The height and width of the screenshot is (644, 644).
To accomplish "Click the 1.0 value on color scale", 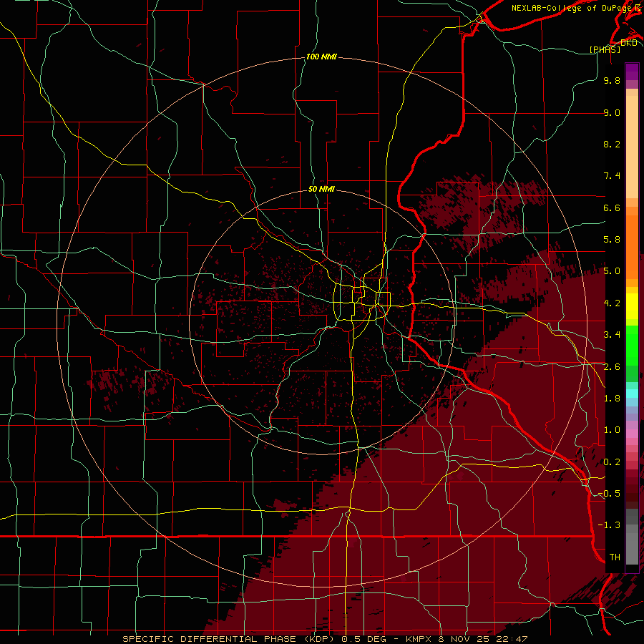I will 612,430.
